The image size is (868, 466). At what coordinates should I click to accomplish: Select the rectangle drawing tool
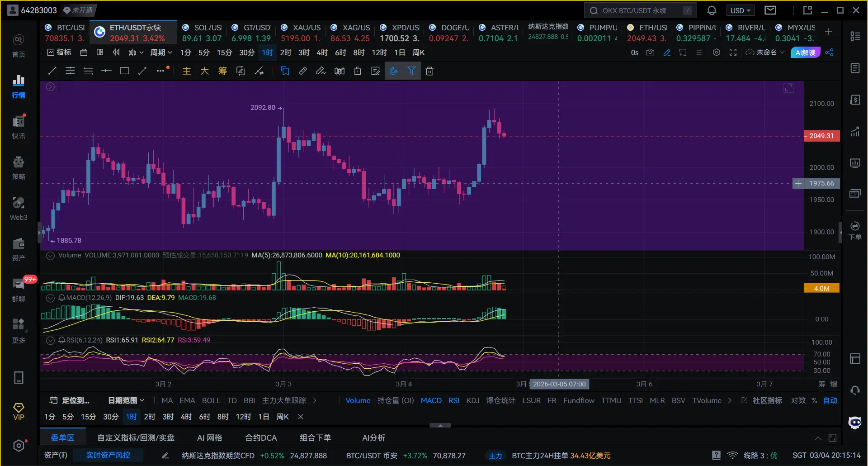pyautogui.click(x=124, y=71)
